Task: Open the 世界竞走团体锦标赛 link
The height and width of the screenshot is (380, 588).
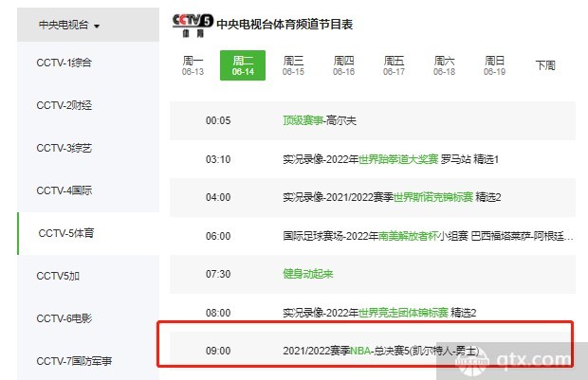Action: pyautogui.click(x=403, y=313)
